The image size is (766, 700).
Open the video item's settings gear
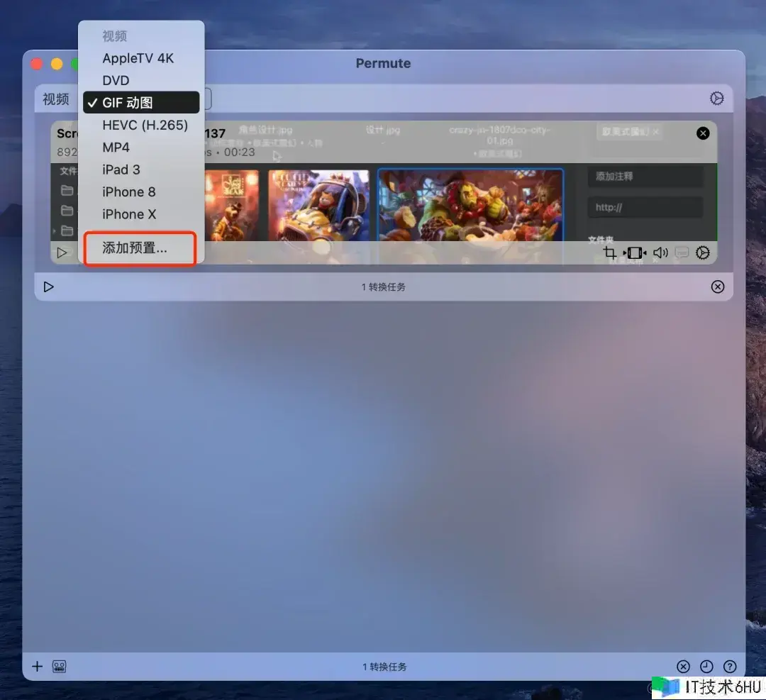(703, 253)
